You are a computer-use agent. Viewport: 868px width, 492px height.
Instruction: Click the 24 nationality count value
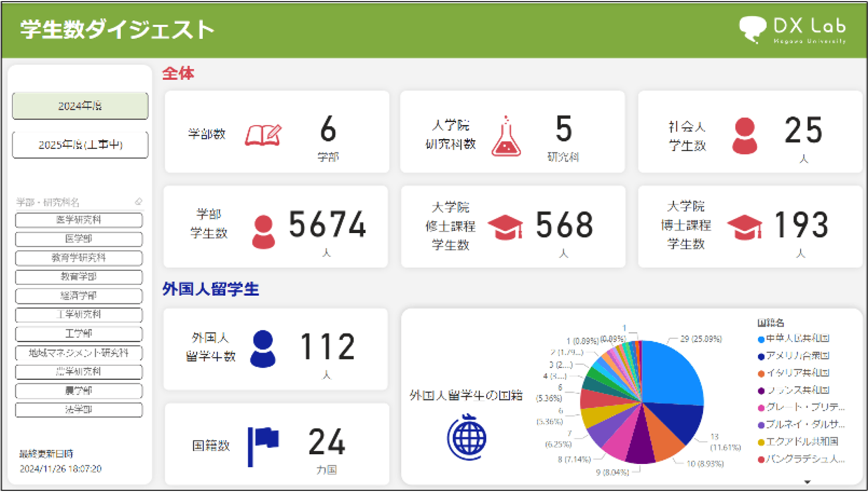pos(327,442)
